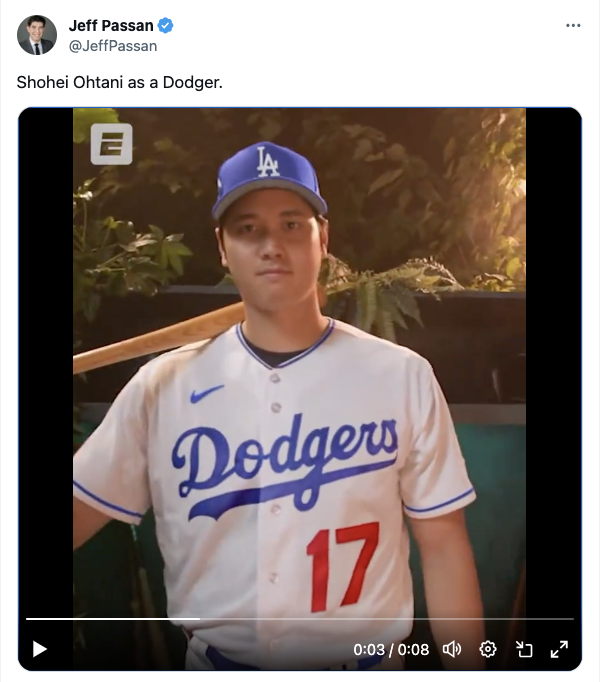Expand video to fullscreen
606x682 pixels.
coord(559,649)
